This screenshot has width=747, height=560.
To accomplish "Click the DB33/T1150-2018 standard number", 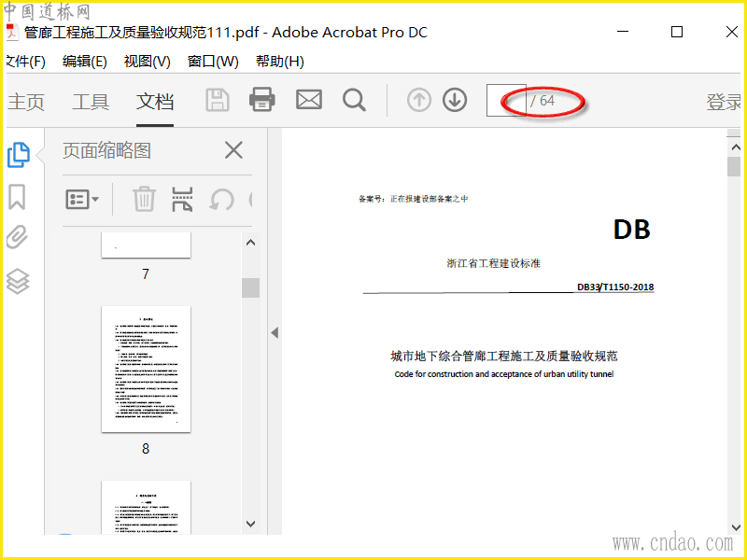I will (x=615, y=287).
